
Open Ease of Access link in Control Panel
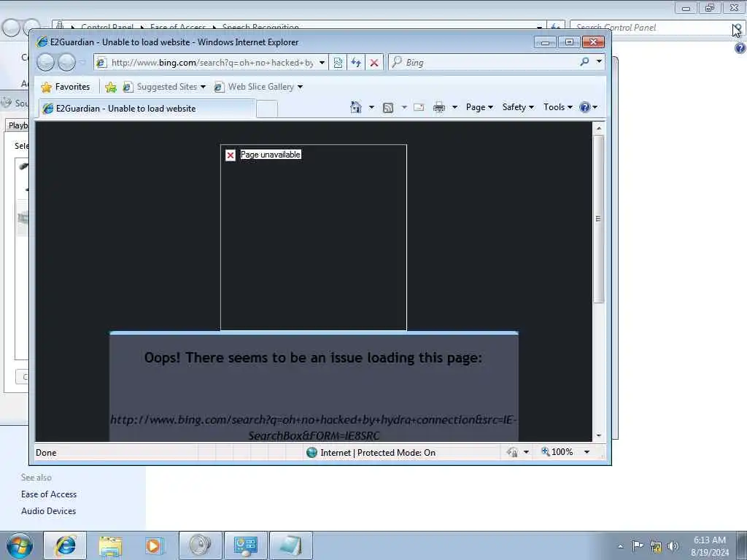point(49,494)
